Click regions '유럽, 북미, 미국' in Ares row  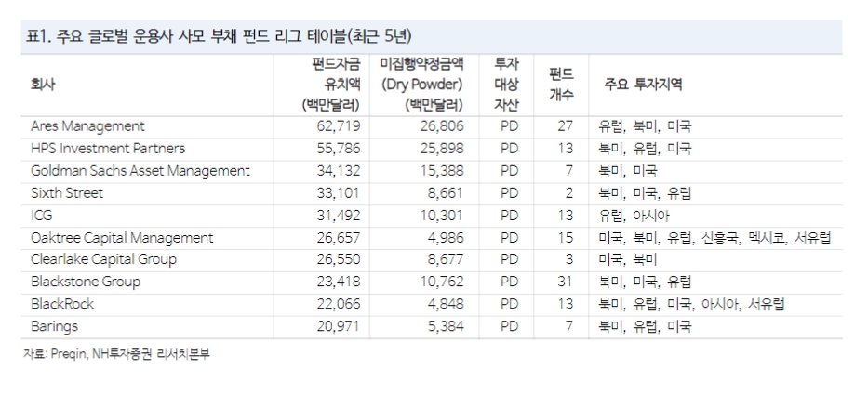coord(645,126)
